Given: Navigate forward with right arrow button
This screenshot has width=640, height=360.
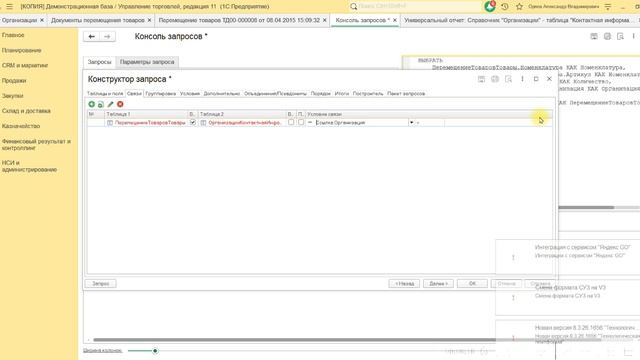Looking at the screenshot, I should 107,36.
